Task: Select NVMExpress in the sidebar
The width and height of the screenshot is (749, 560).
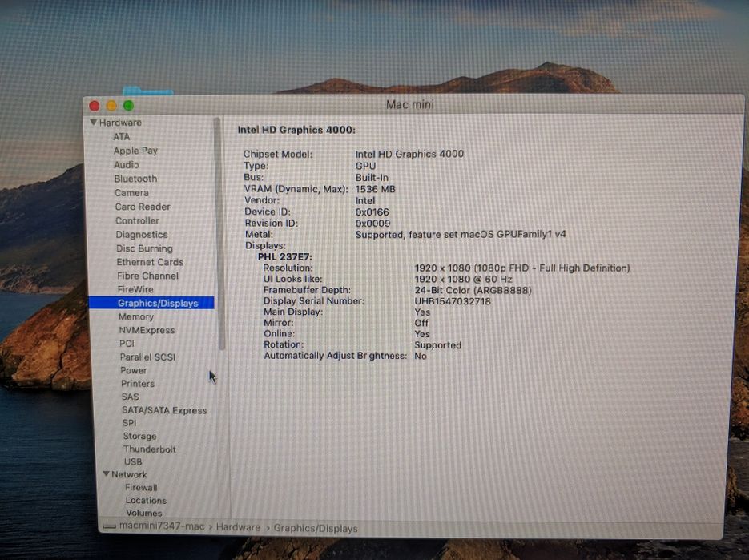Action: click(x=147, y=330)
